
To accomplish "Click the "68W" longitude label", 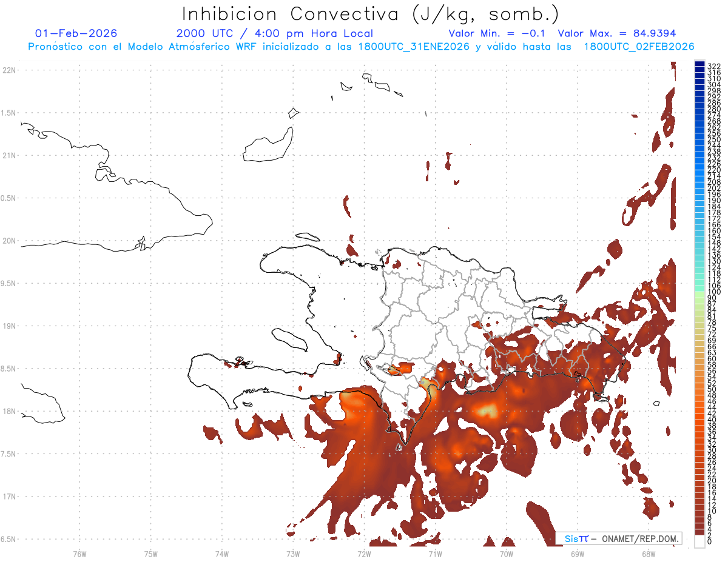I will coord(649,554).
